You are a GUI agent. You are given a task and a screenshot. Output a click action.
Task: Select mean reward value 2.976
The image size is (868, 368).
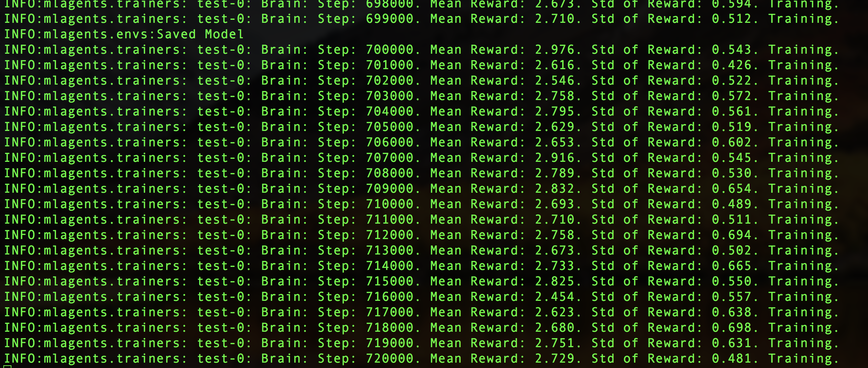coord(555,50)
